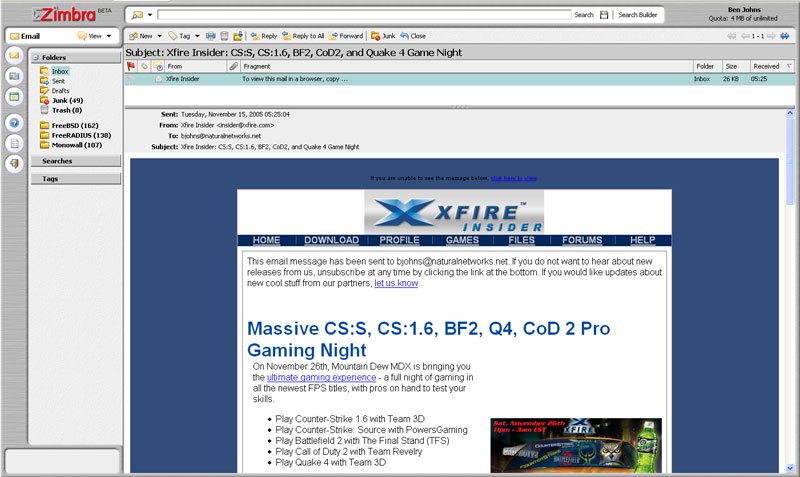Toggle the Received column sort arrow
The image size is (800, 477).
tap(789, 66)
